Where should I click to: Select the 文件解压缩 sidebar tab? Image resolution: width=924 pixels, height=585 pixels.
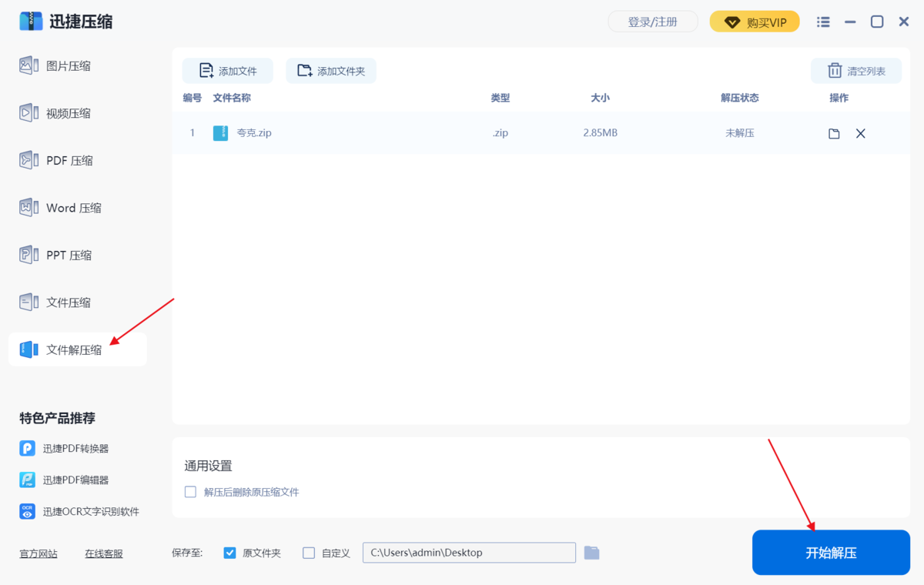pos(71,349)
